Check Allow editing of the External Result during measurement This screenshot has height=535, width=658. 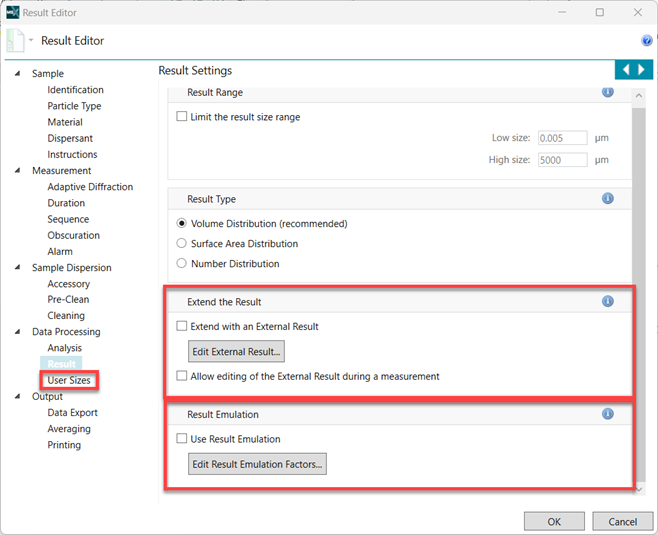pos(181,376)
